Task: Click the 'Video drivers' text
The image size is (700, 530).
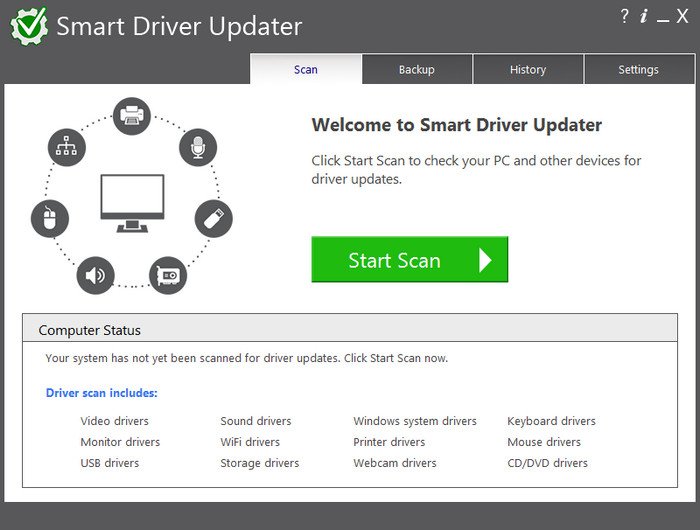Action: pos(114,421)
